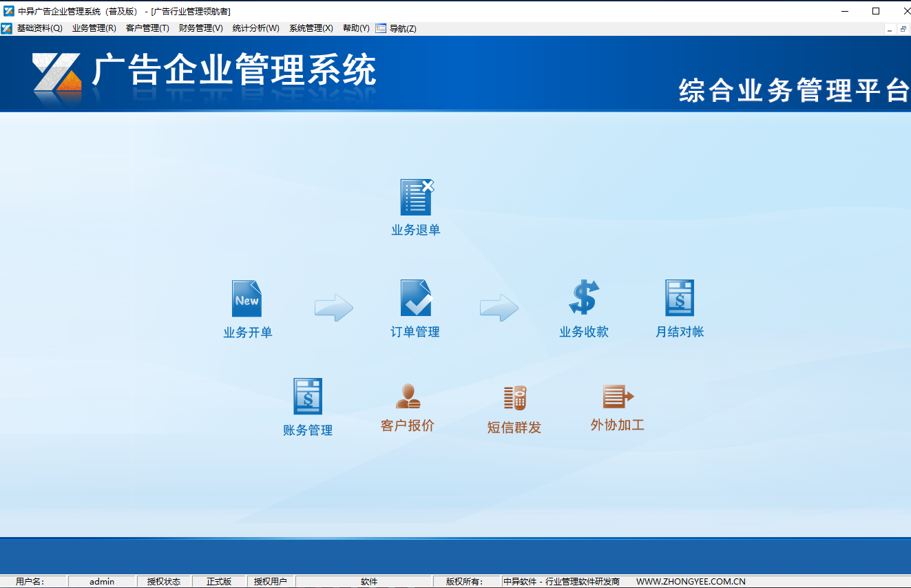Click the admin username in status bar
This screenshot has width=911, height=588.
(102, 582)
